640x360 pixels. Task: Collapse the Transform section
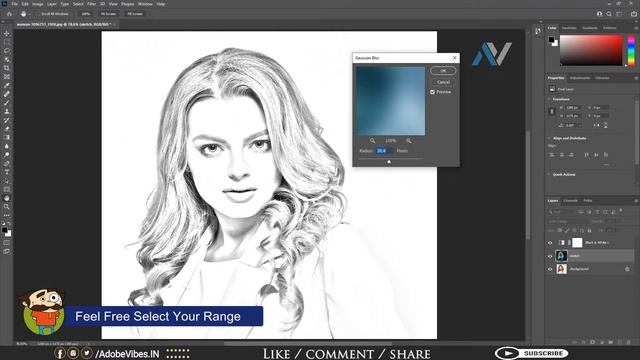pyautogui.click(x=549, y=99)
